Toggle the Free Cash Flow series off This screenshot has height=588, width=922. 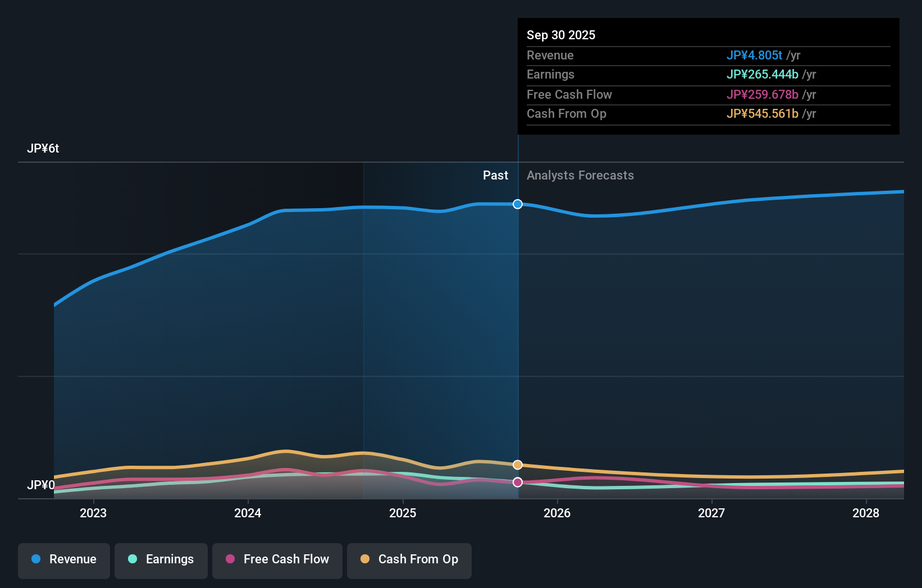click(x=277, y=561)
